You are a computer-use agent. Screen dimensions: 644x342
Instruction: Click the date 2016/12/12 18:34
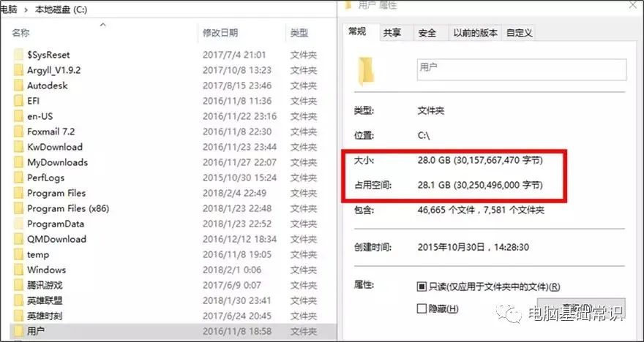click(239, 239)
